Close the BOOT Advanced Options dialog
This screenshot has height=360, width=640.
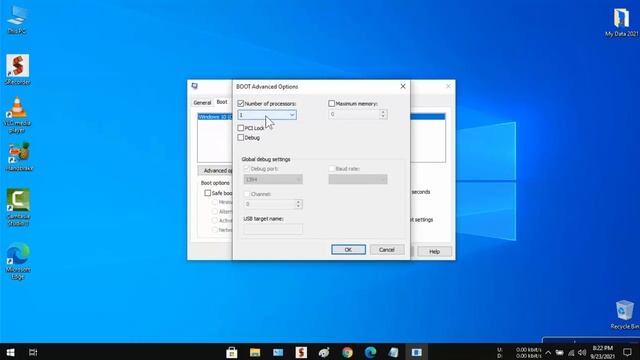[403, 86]
